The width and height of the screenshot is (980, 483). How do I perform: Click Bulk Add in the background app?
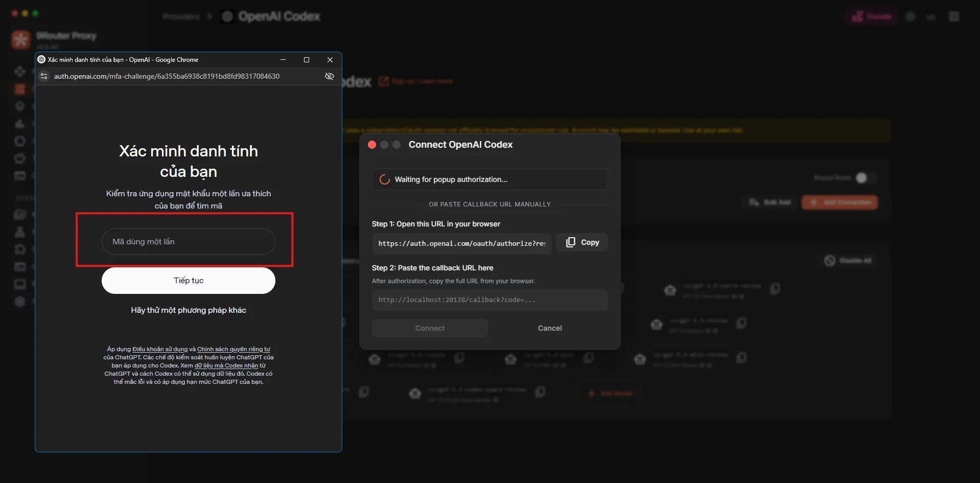[x=770, y=202]
